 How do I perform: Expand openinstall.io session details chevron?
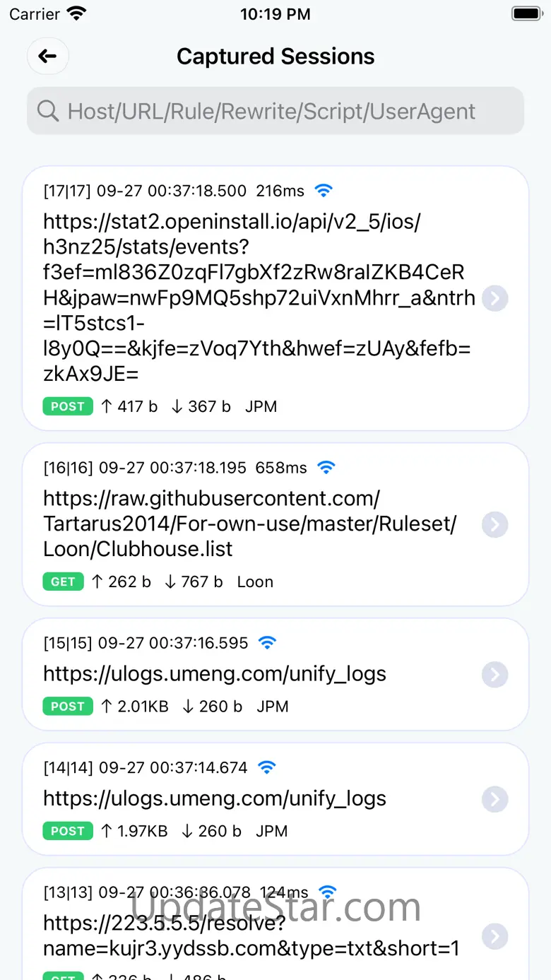pyautogui.click(x=495, y=298)
